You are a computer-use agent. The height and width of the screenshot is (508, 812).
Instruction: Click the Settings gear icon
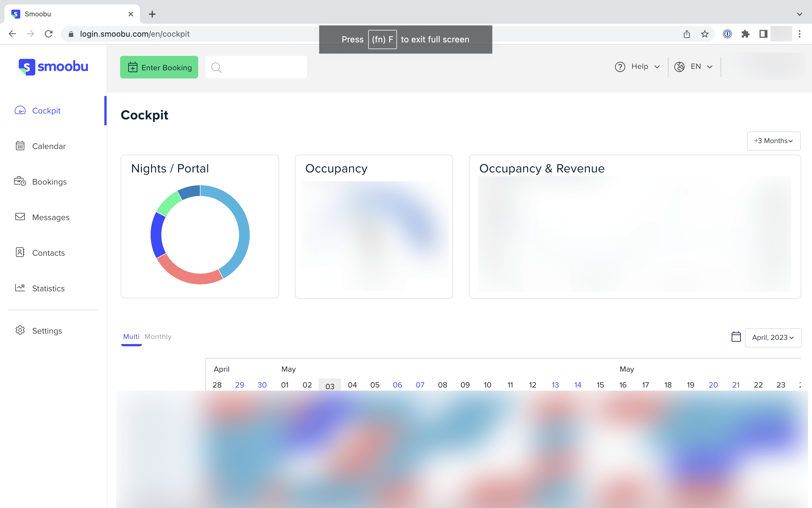(x=20, y=330)
